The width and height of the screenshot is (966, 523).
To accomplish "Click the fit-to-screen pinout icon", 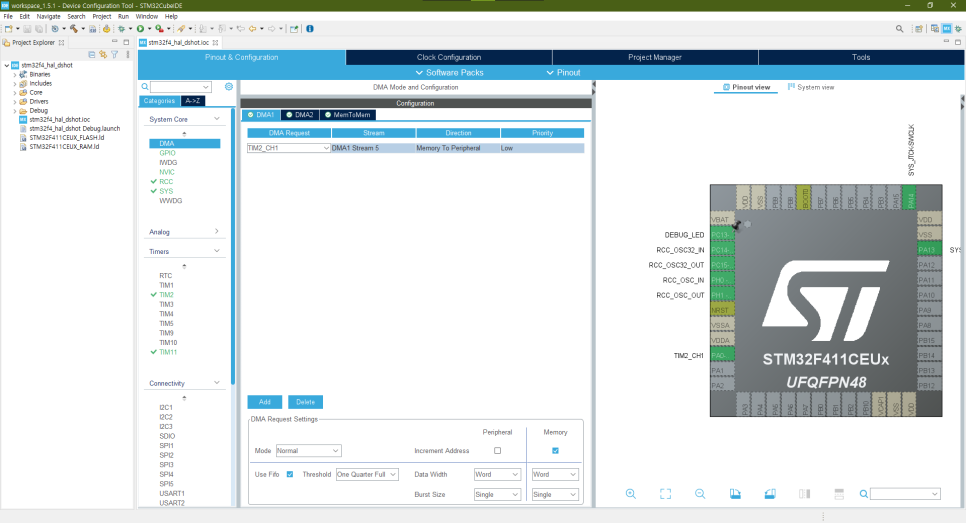I will pyautogui.click(x=665, y=493).
